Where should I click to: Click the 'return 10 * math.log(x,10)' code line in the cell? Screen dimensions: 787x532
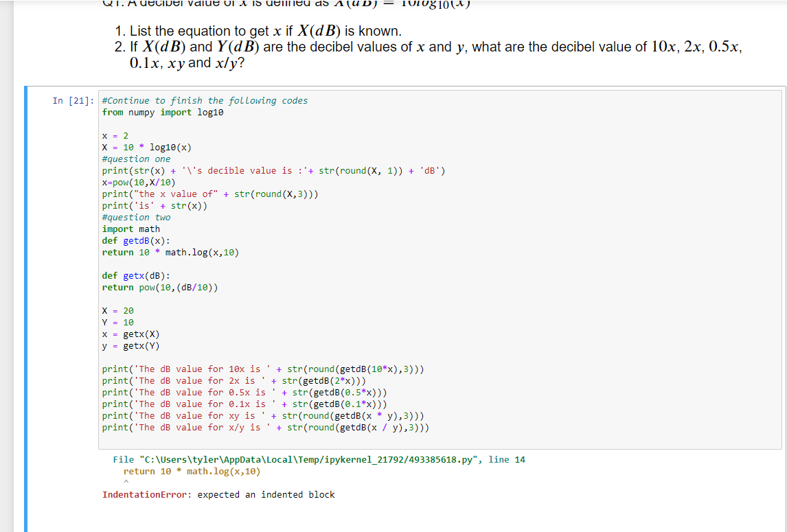(170, 253)
